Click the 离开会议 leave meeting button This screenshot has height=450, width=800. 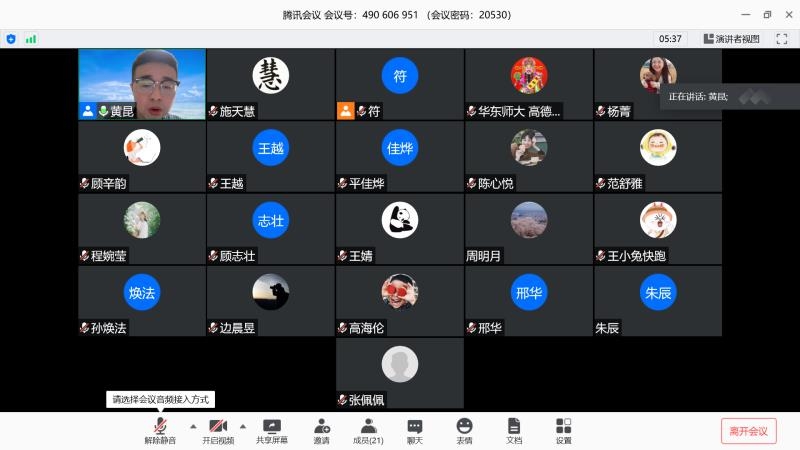click(748, 431)
